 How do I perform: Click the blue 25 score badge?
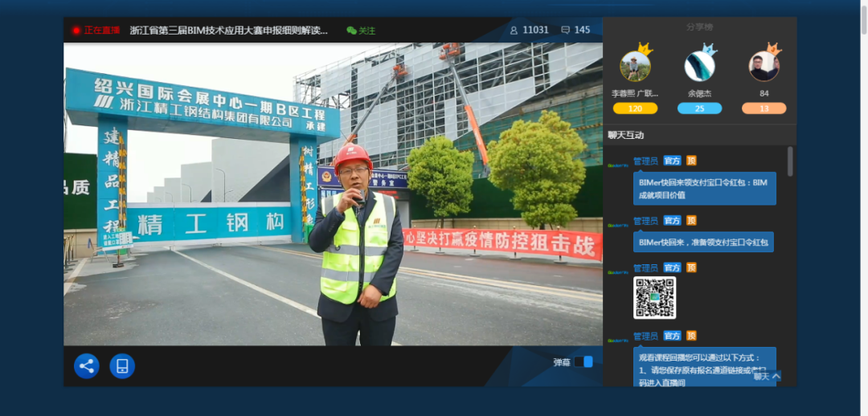coord(700,108)
